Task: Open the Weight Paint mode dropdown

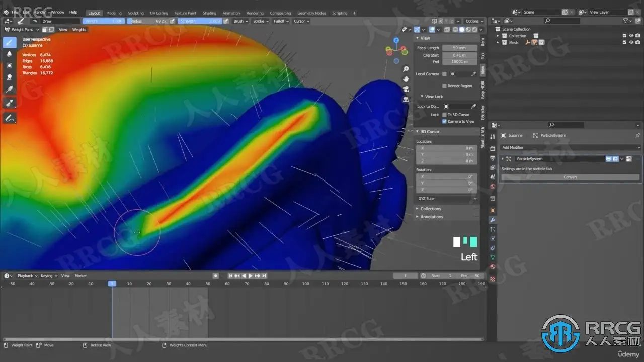Action: [x=22, y=30]
